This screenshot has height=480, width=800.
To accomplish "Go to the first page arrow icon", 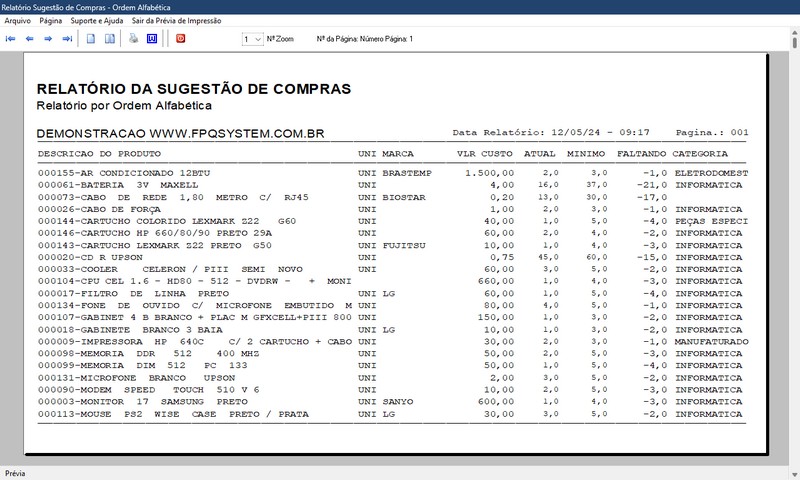I will tap(11, 39).
